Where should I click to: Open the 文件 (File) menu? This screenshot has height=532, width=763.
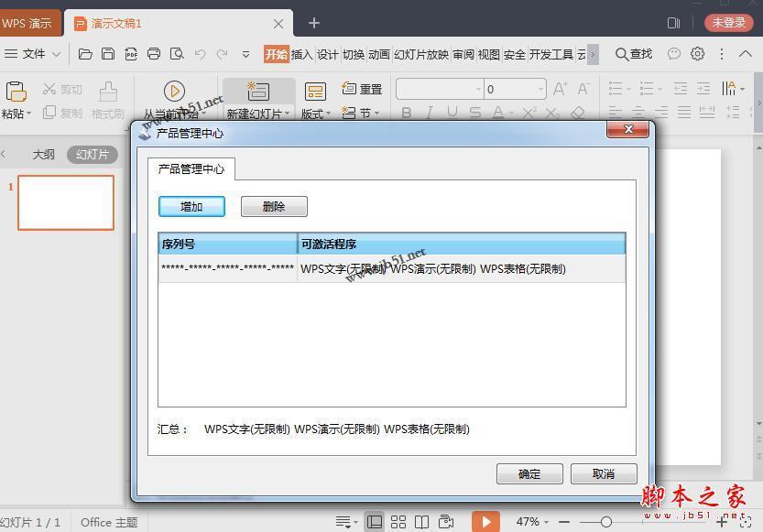pyautogui.click(x=32, y=53)
